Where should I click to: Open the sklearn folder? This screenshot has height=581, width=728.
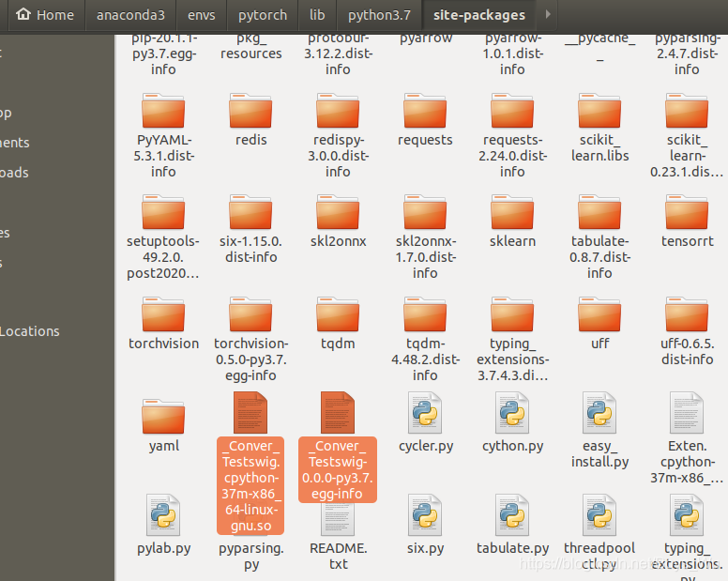tap(512, 212)
